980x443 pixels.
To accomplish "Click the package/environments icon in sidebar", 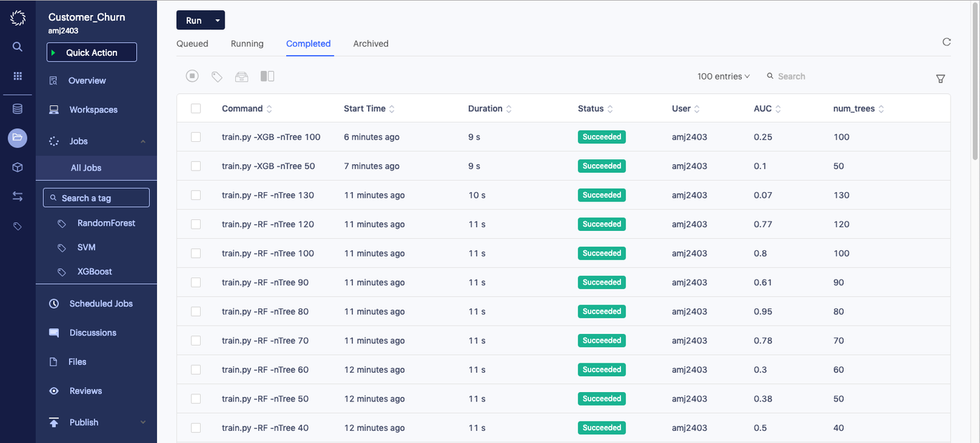I will tap(17, 167).
